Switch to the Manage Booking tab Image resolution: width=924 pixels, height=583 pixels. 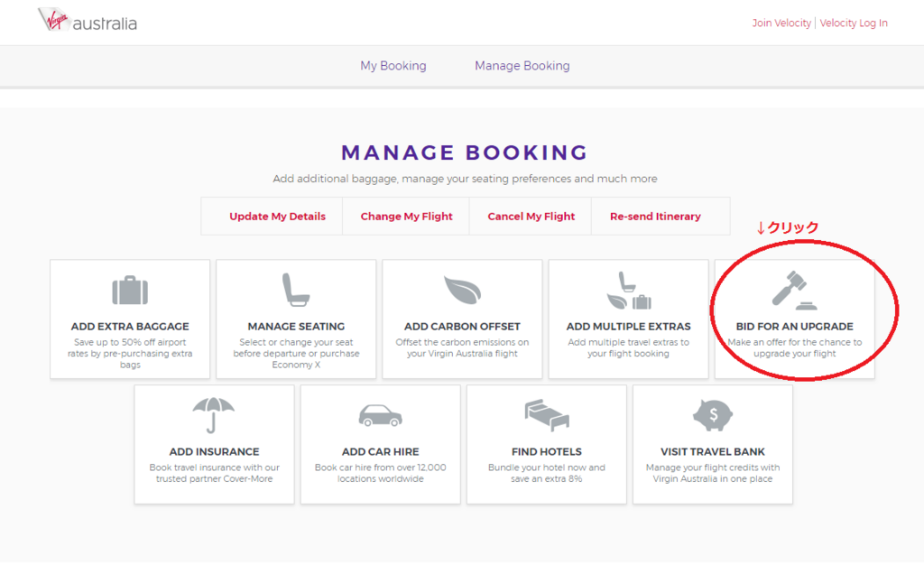click(522, 66)
